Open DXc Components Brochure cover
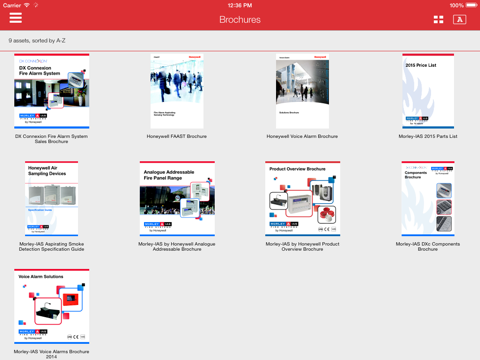The height and width of the screenshot is (360, 480). coord(428,199)
